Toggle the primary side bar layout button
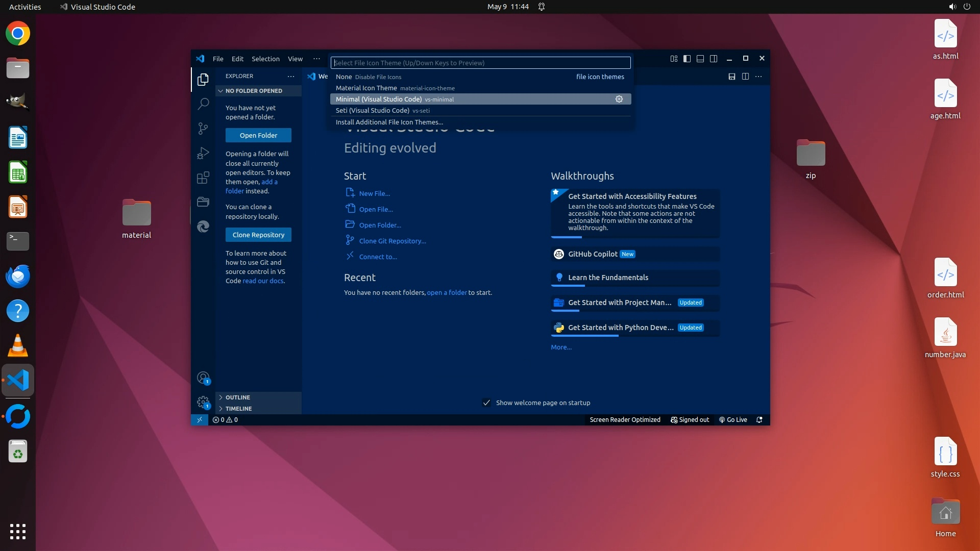Image resolution: width=980 pixels, height=551 pixels. click(x=687, y=59)
